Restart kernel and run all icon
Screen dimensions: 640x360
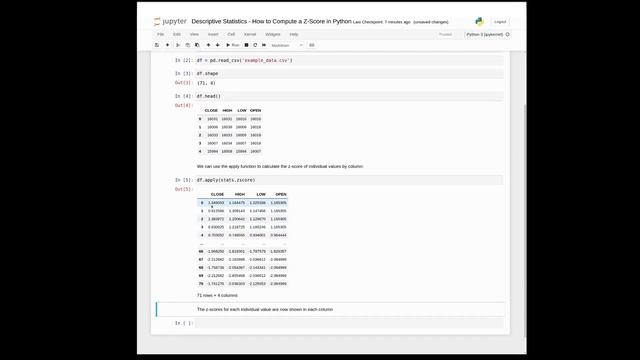264,45
